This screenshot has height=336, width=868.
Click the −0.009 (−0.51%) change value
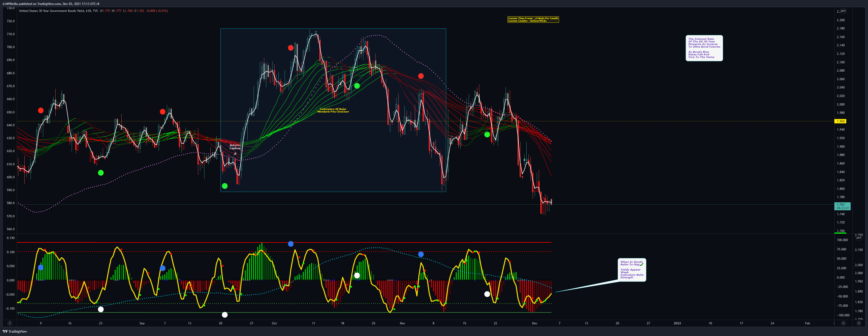click(157, 11)
